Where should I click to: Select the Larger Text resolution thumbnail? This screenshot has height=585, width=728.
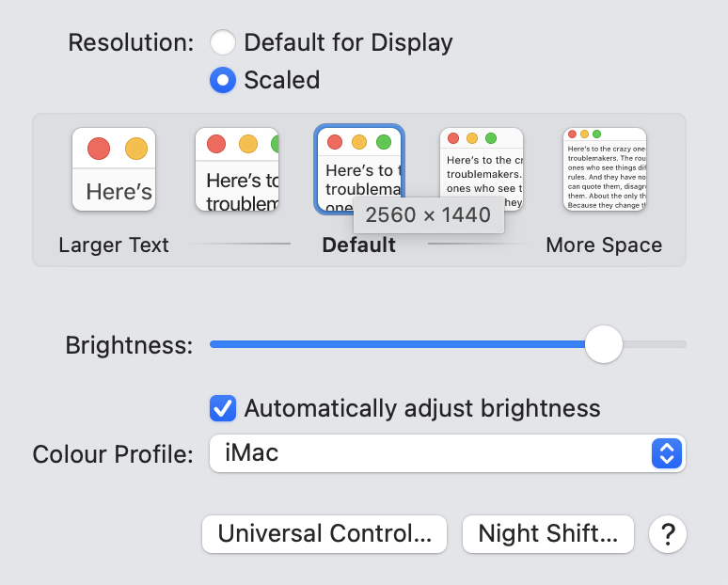[x=114, y=169]
